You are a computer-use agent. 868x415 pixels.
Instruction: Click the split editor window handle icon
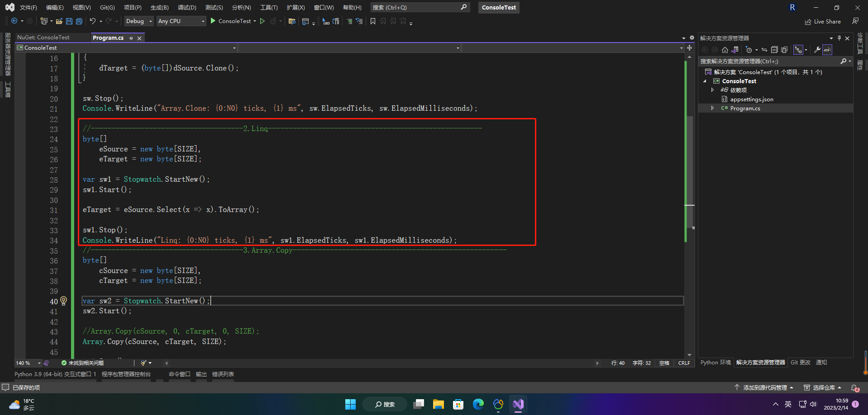[690, 47]
